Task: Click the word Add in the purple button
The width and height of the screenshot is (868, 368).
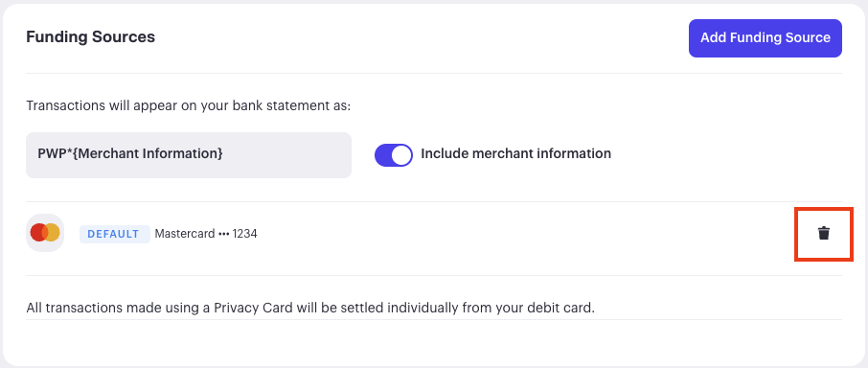Action: point(713,37)
